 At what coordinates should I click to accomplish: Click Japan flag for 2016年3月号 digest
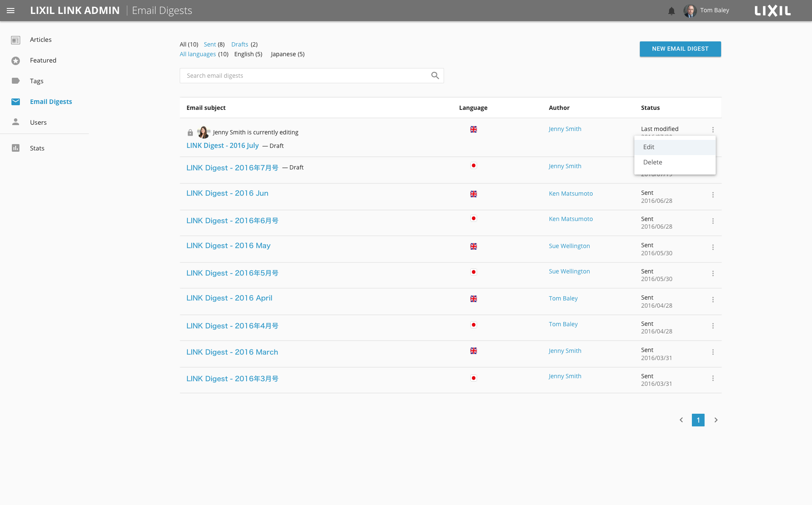coord(474,378)
